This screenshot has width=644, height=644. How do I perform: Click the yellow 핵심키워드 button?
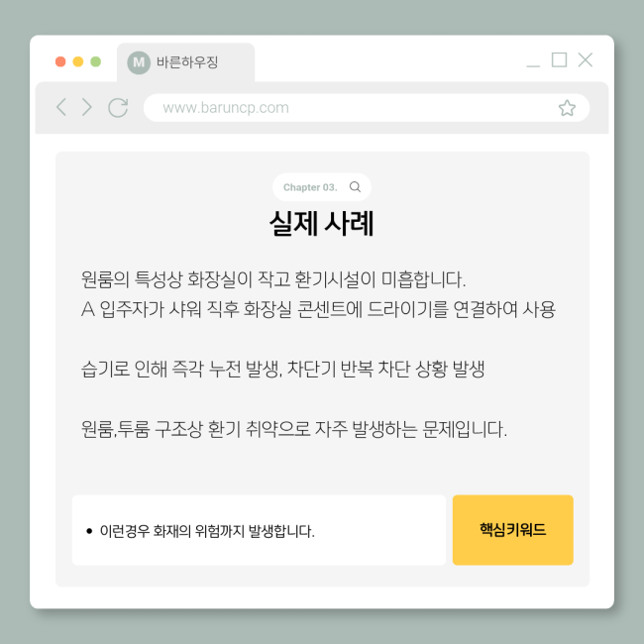(x=512, y=530)
